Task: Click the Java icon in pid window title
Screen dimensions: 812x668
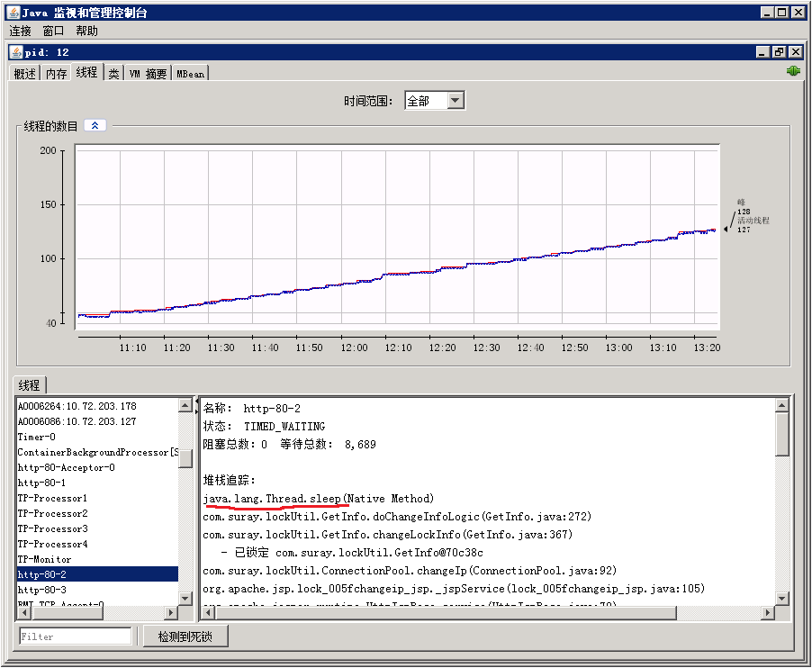Action: (16, 52)
